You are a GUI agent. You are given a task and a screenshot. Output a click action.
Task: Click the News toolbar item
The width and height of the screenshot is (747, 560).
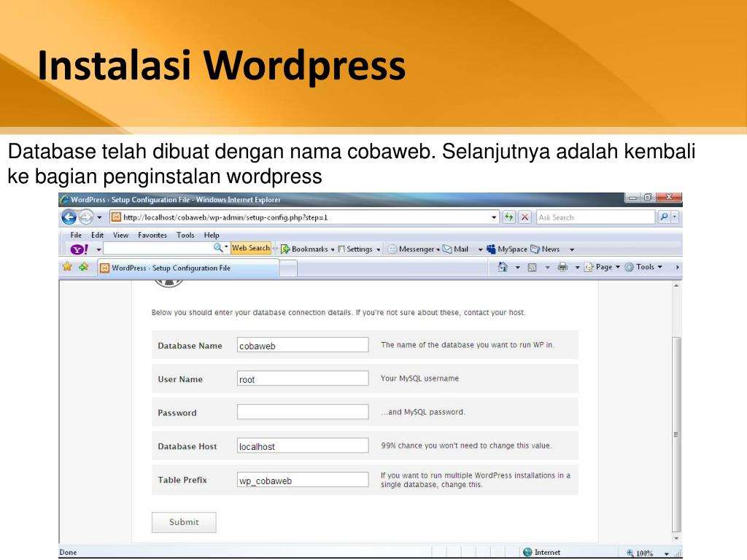click(x=545, y=249)
